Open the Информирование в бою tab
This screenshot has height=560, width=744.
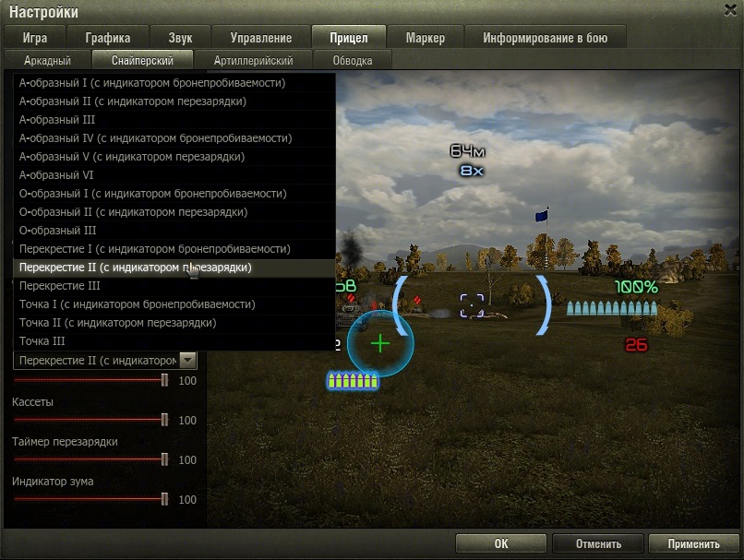[546, 38]
